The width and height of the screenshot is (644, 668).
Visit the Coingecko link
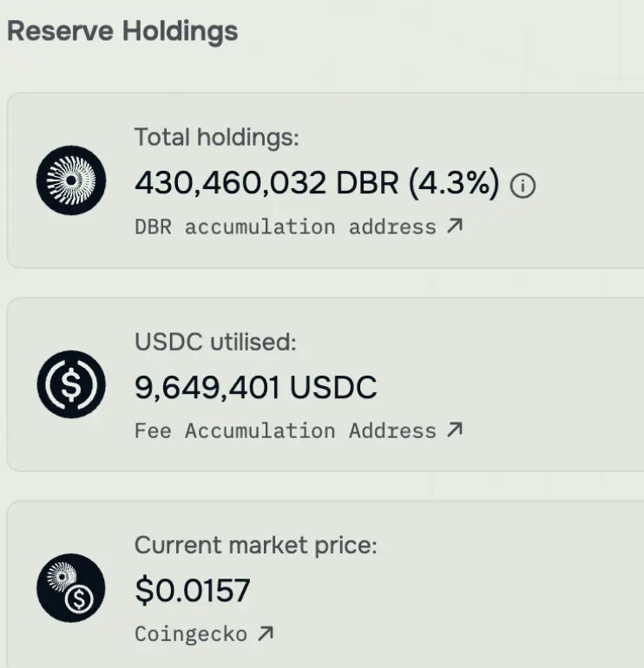click(191, 634)
